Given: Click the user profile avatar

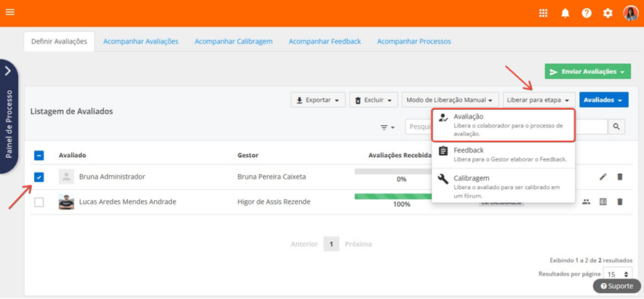Looking at the screenshot, I should [x=630, y=13].
